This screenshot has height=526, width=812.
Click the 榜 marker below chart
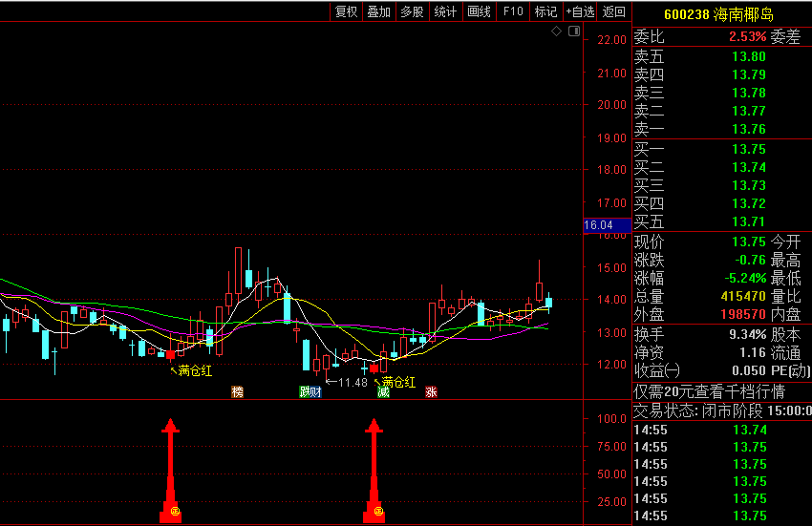click(x=237, y=392)
